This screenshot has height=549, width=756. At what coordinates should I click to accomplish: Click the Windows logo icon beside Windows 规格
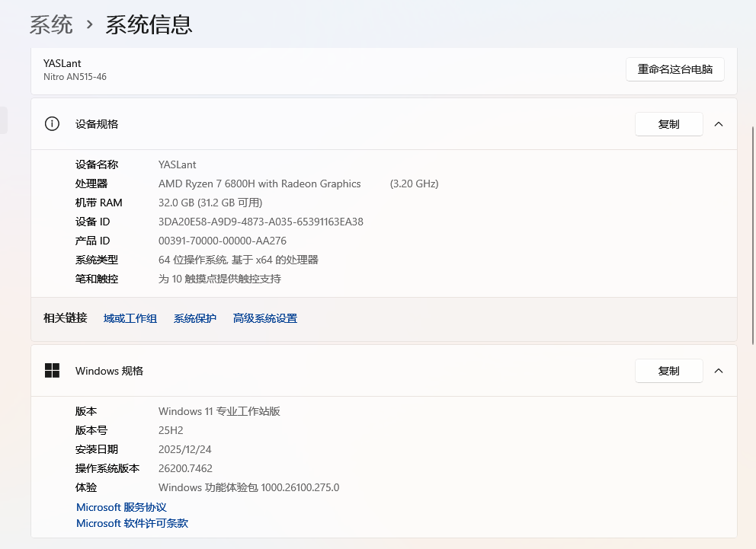(x=52, y=370)
